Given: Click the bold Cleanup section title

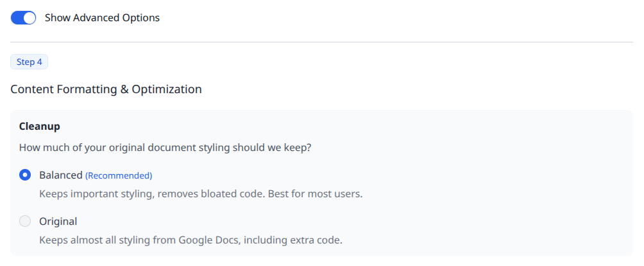Looking at the screenshot, I should [39, 127].
